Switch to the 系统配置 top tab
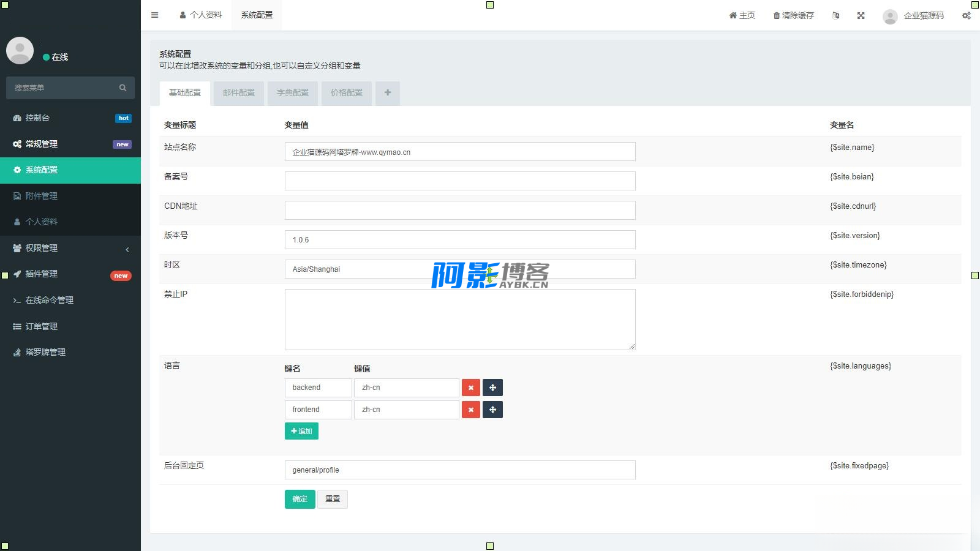The width and height of the screenshot is (980, 551). (257, 15)
